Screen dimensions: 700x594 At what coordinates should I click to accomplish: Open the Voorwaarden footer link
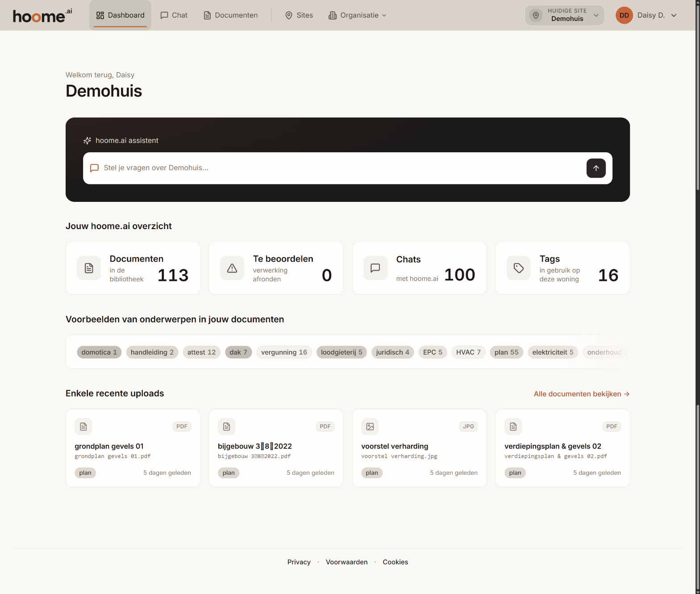click(x=347, y=562)
